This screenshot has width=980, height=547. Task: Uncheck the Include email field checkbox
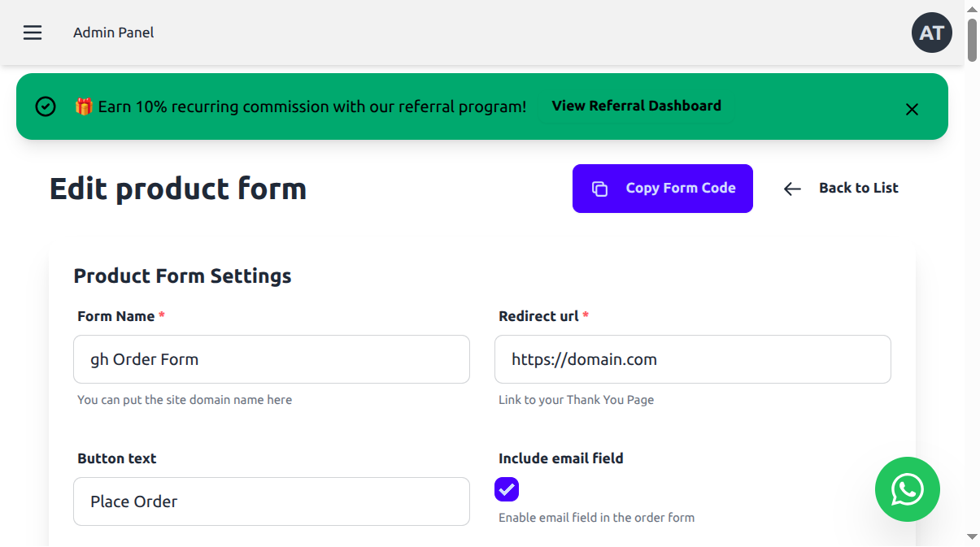(x=507, y=489)
